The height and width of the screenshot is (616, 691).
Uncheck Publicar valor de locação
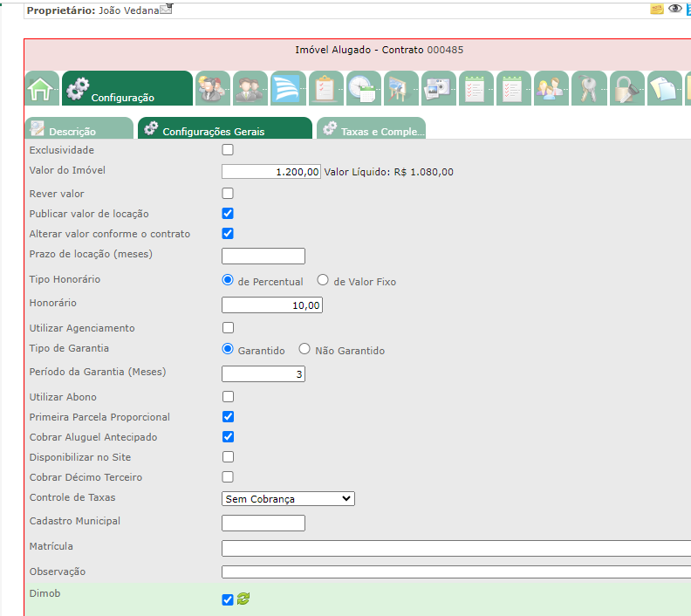228,214
